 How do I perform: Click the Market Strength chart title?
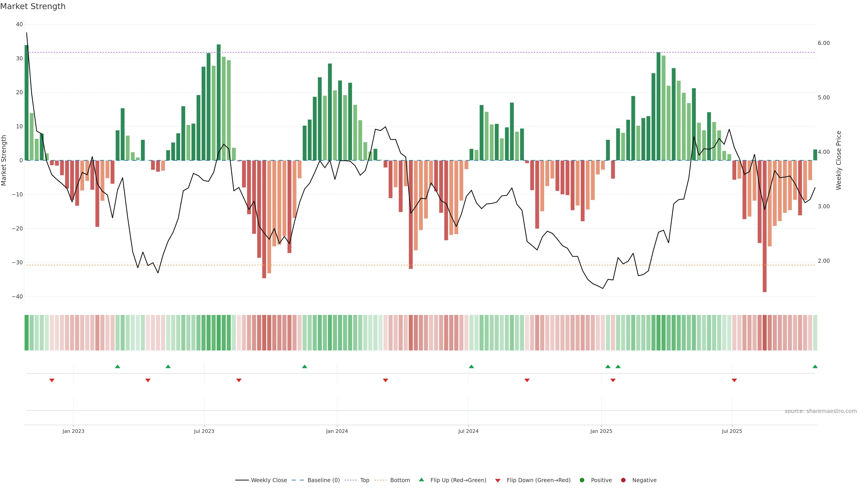tap(33, 6)
